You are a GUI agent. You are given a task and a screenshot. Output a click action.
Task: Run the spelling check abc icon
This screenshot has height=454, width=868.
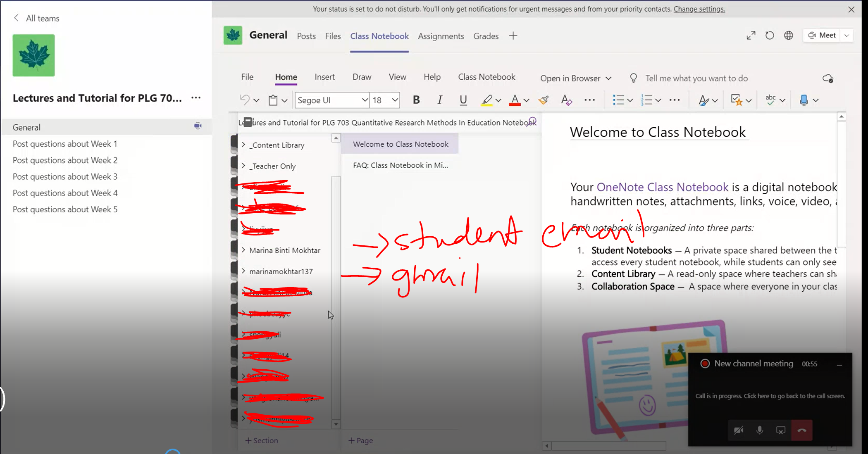click(x=770, y=100)
